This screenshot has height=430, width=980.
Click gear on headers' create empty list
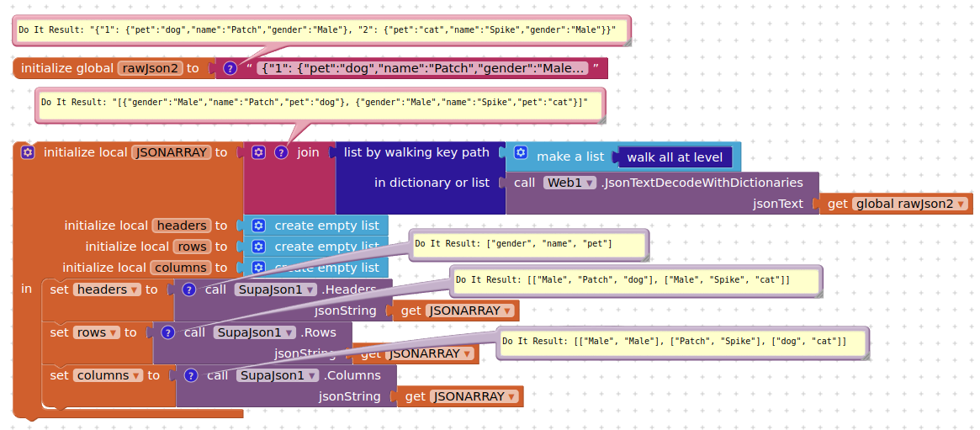(259, 226)
